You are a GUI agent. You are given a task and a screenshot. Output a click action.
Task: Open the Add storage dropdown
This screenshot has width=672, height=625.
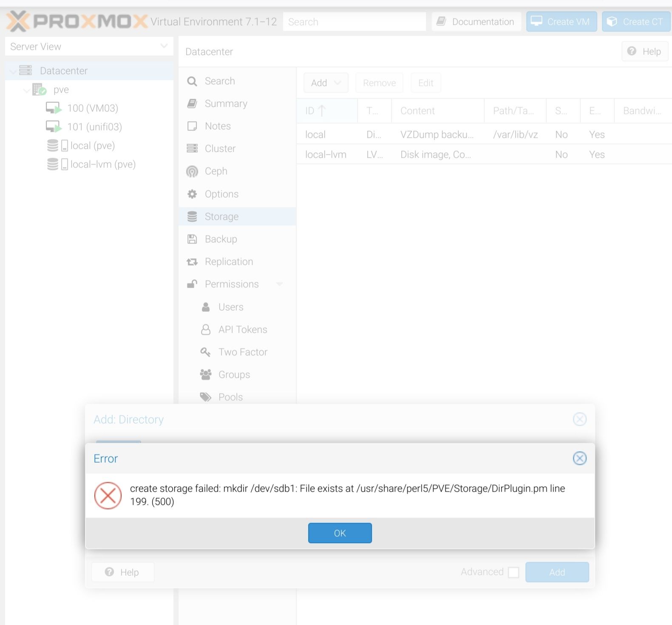(x=326, y=83)
